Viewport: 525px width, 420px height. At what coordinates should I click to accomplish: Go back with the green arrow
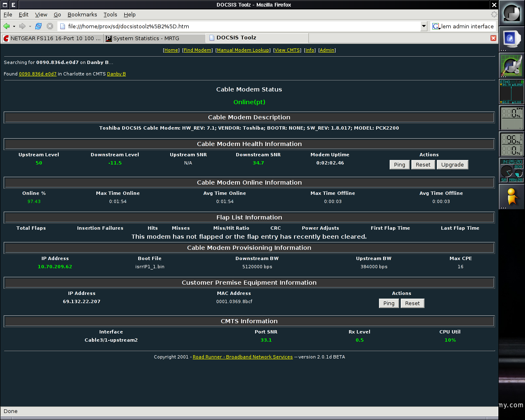pos(7,26)
